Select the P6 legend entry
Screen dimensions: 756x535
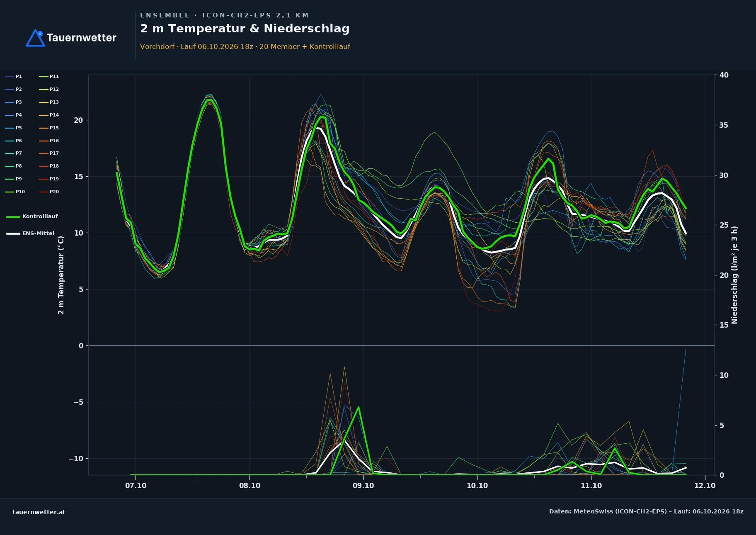click(x=14, y=141)
